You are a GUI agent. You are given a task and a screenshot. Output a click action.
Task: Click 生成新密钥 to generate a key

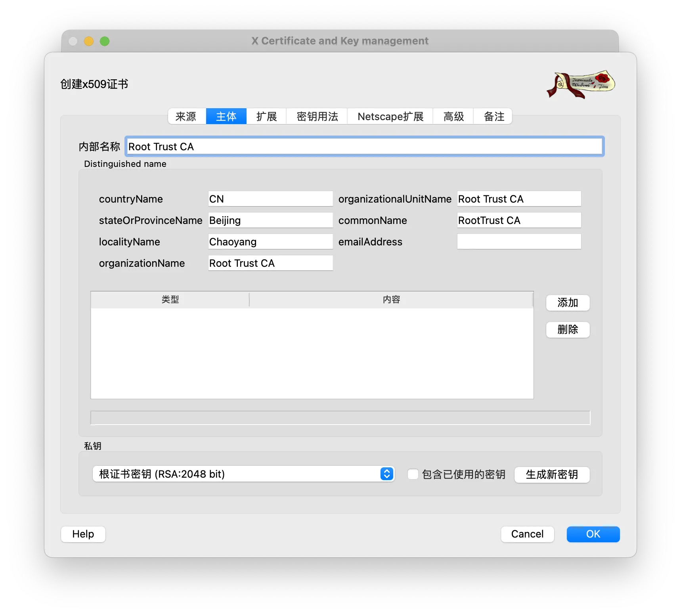click(x=552, y=474)
